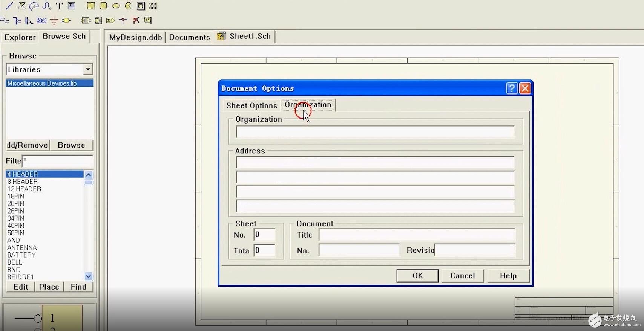Select the Place Port D1 tool
This screenshot has height=331, width=644.
click(x=110, y=20)
